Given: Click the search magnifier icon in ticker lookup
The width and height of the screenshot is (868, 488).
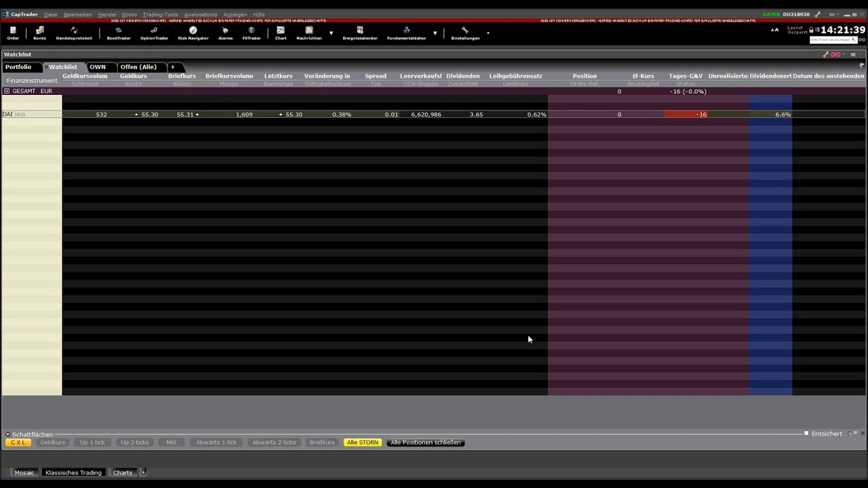Looking at the screenshot, I should [854, 40].
